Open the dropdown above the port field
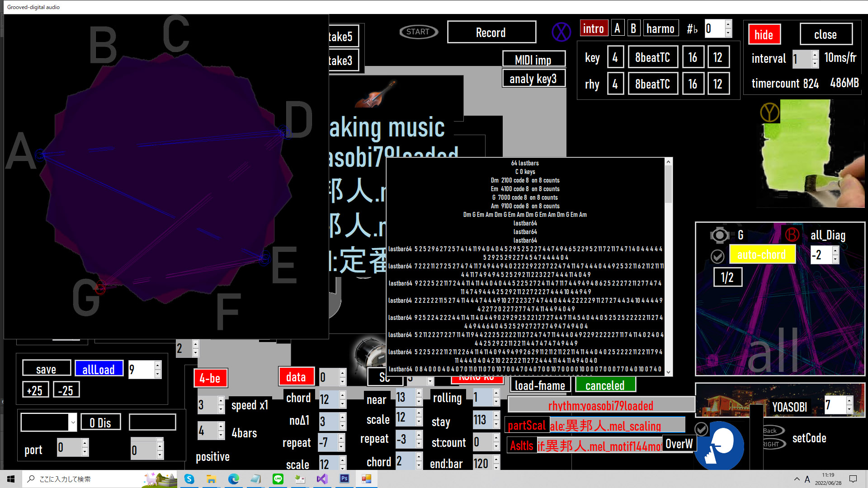This screenshot has width=868, height=488. (x=72, y=423)
